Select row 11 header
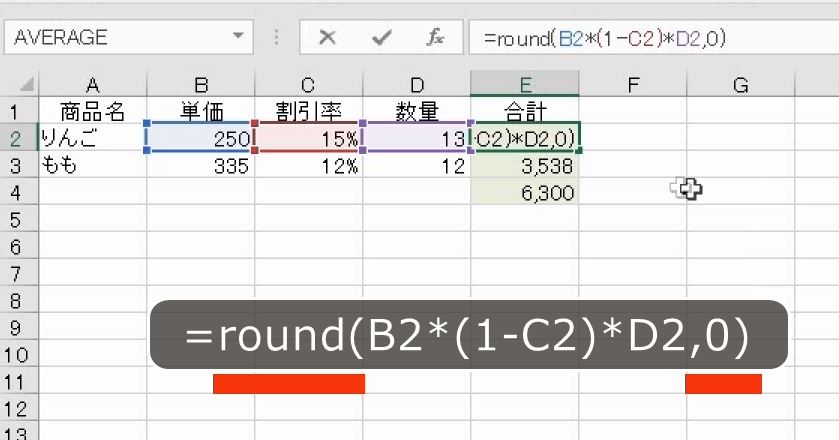Viewport: 839px width, 440px height. pos(19,382)
